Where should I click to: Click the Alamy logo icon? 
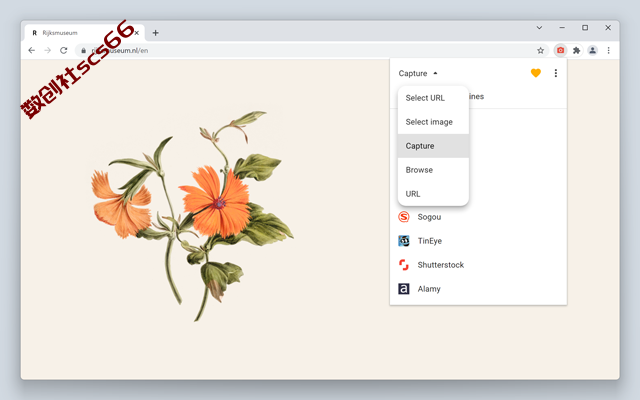(x=404, y=289)
